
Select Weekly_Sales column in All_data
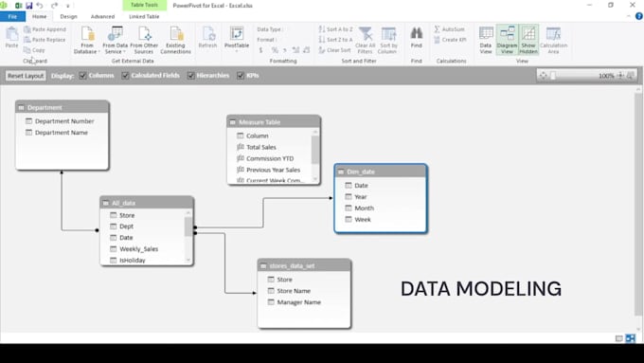click(138, 249)
